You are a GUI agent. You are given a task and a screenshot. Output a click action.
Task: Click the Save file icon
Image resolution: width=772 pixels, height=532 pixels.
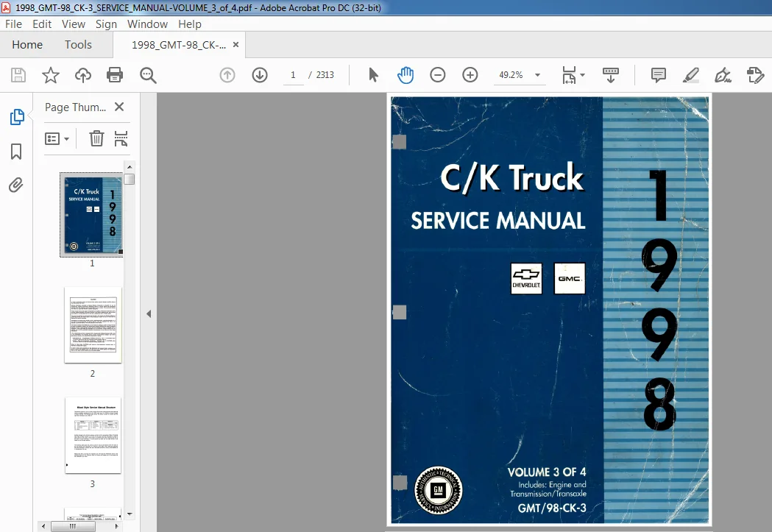tap(18, 75)
